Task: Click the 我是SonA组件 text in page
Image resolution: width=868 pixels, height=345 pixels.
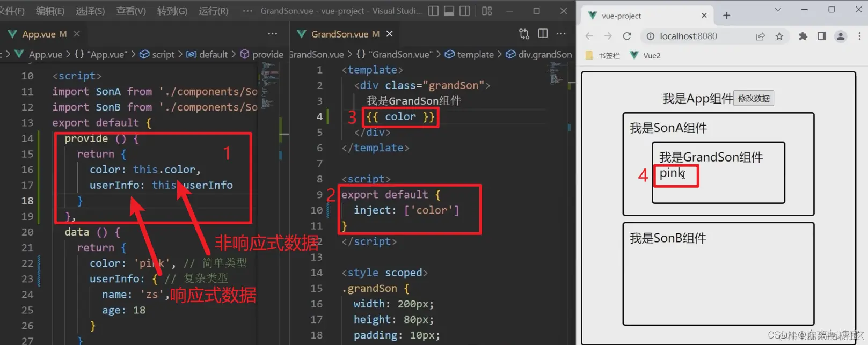Action: point(668,128)
